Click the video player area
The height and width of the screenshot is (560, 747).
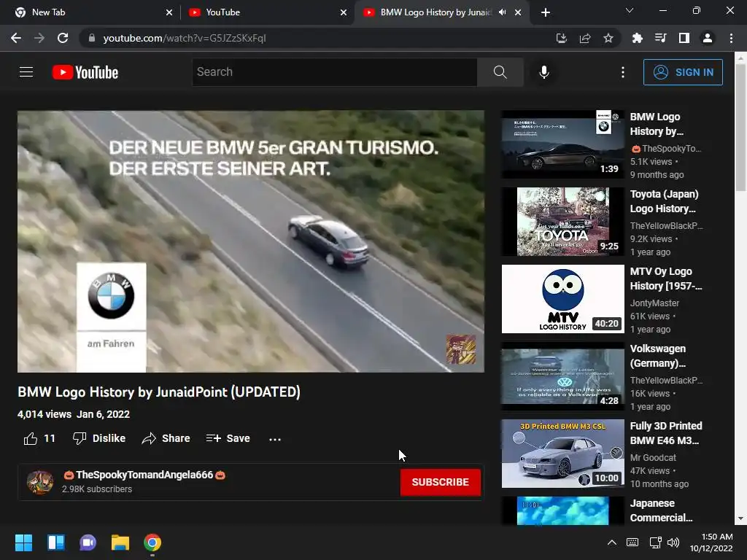pyautogui.click(x=251, y=241)
